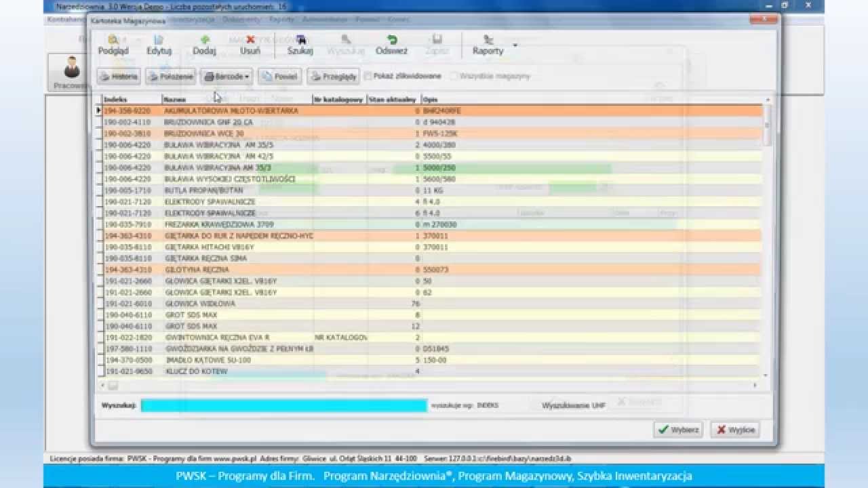The width and height of the screenshot is (868, 488).
Task: Sort by the Nr katalogowy column header
Action: [x=340, y=100]
